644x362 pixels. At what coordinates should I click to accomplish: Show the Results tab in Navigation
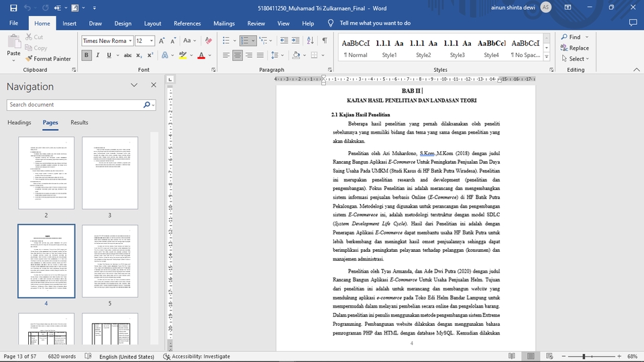79,123
